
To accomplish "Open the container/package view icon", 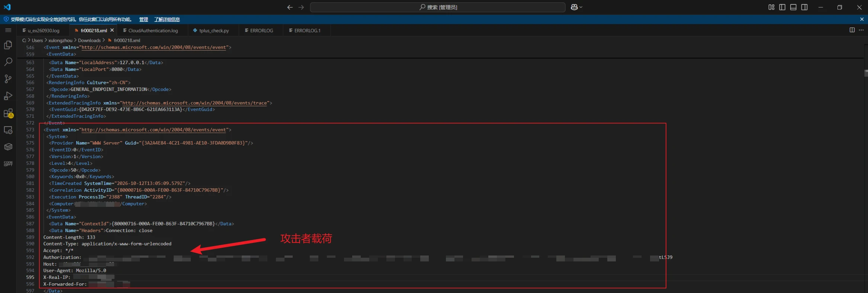I will (x=8, y=147).
